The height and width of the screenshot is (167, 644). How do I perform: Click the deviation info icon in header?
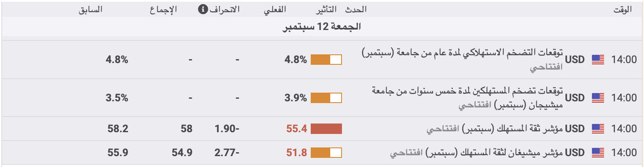(x=202, y=9)
